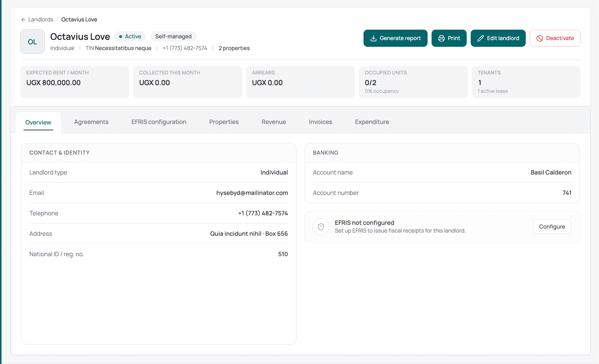The image size is (599, 364).
Task: Click address Quia incidunt nihil · Box 656
Action: click(249, 234)
